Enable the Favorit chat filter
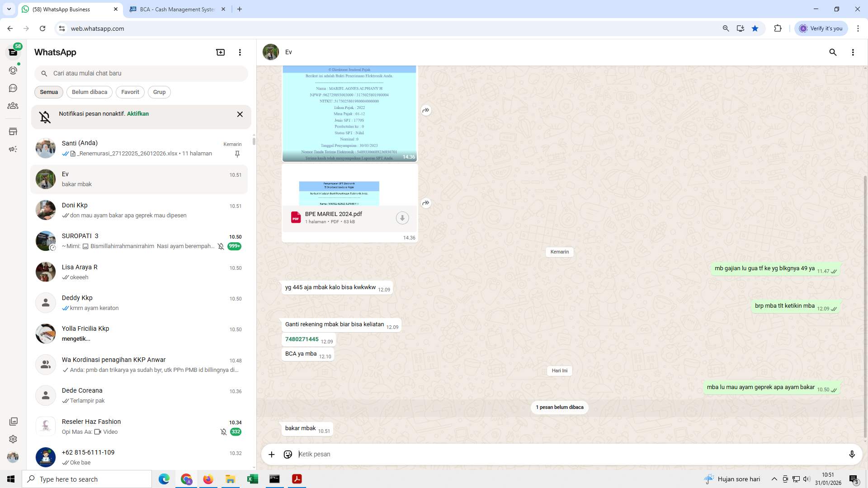 click(x=130, y=92)
